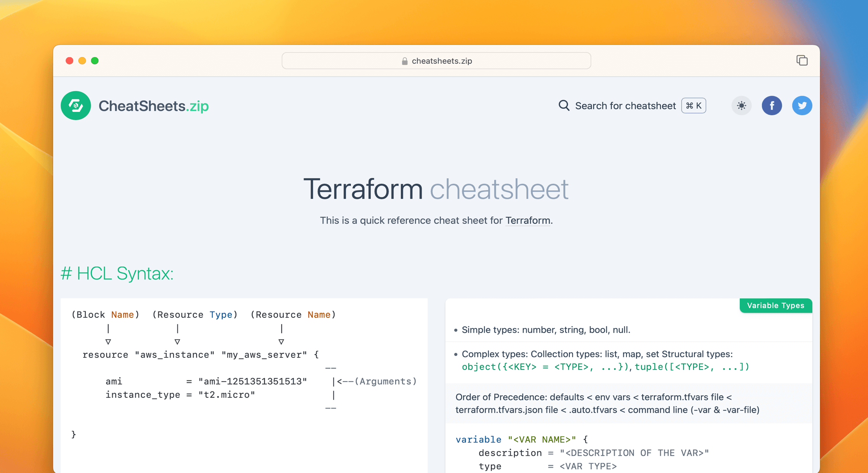Click the CheatSheets.zip site title text
Viewport: 868px width, 473px height.
pos(154,106)
